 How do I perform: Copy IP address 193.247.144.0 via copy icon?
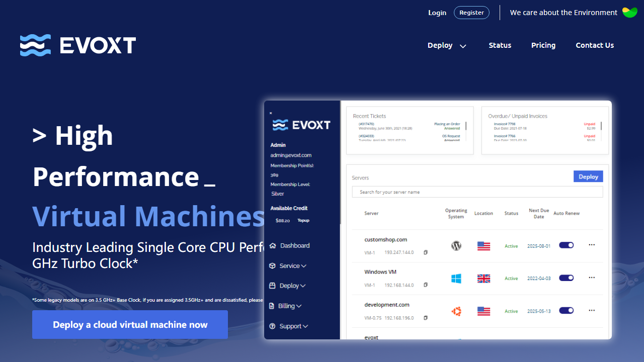(426, 252)
